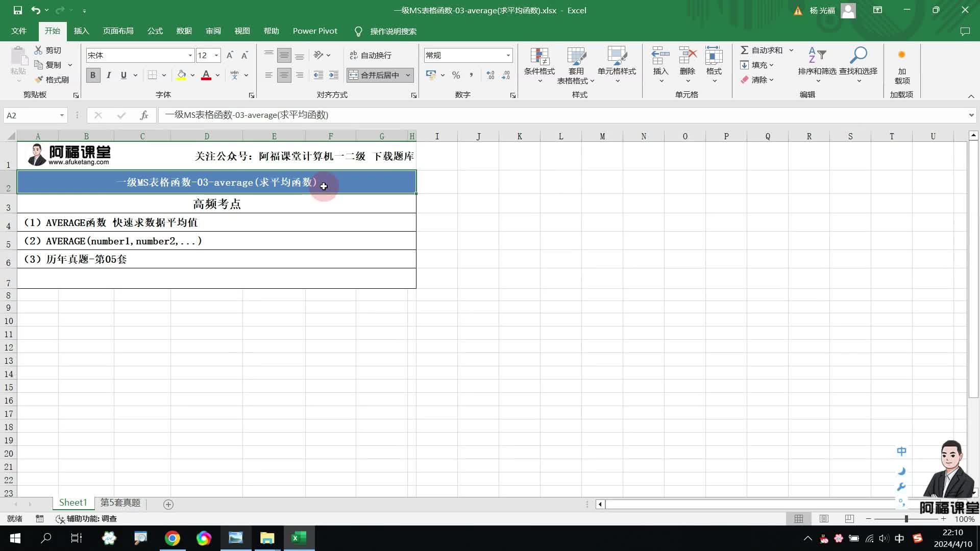This screenshot has height=551, width=980.
Task: Toggle Wrap Text (自动换行)
Action: (x=371, y=55)
